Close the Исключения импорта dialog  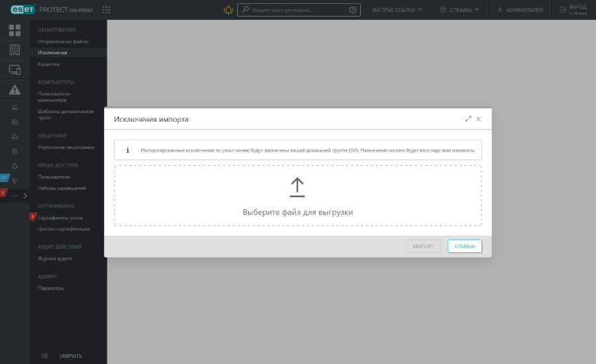pos(479,119)
